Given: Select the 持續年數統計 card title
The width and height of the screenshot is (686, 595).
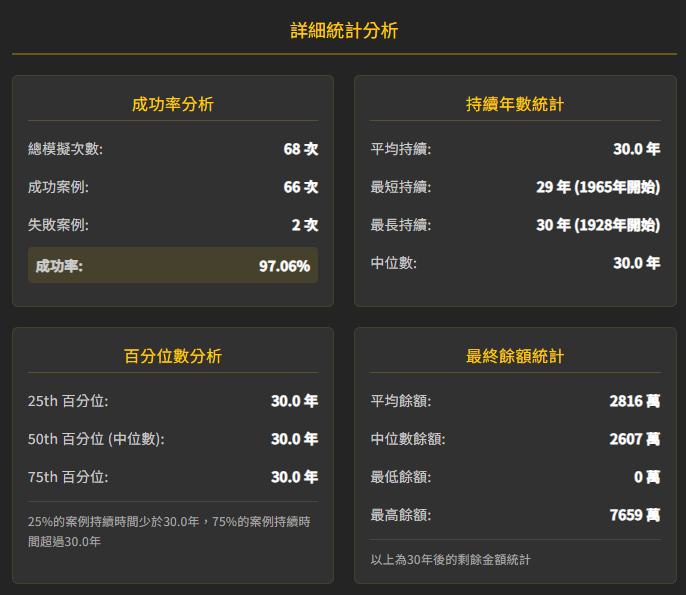Looking at the screenshot, I should [515, 104].
